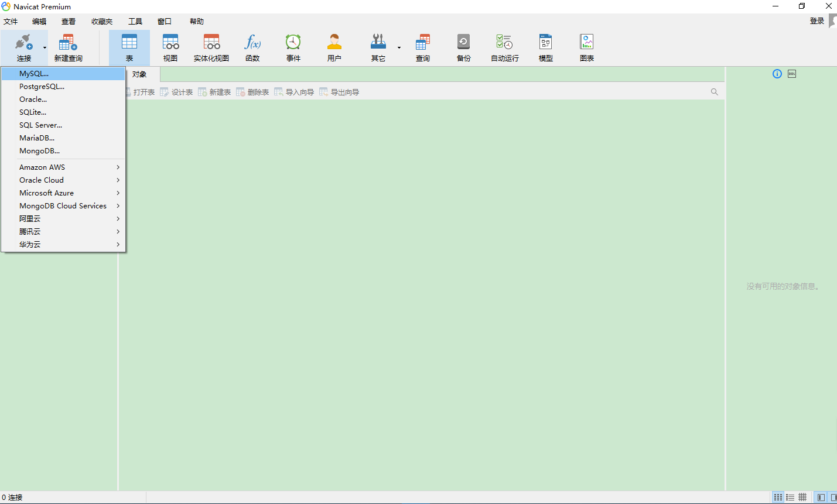The height and width of the screenshot is (504, 837).
Task: Open the 连接 dropdown arrow
Action: (x=45, y=47)
